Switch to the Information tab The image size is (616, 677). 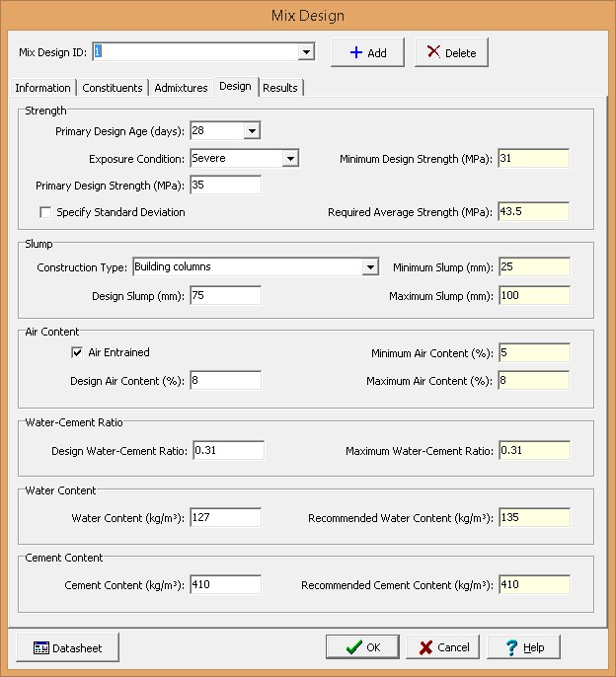pyautogui.click(x=43, y=88)
